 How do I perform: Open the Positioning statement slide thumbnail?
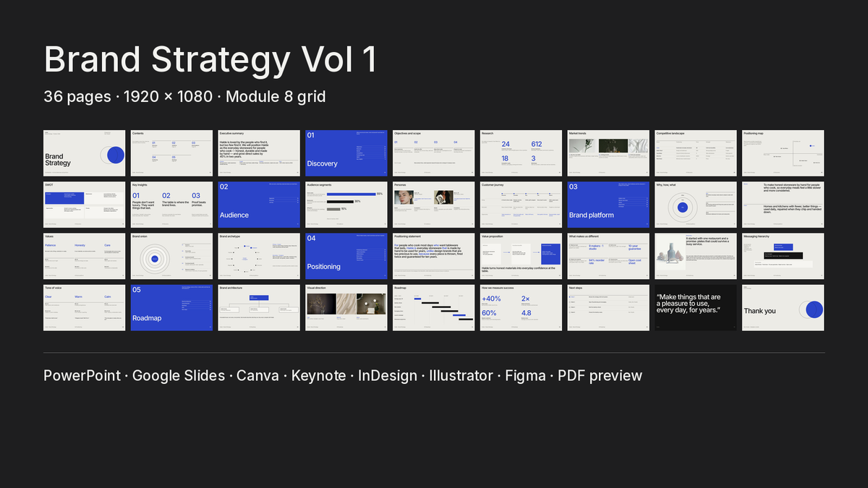(434, 256)
